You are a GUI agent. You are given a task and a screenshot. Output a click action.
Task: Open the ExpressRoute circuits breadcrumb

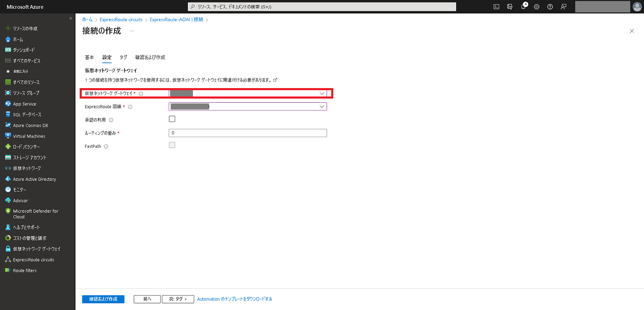121,20
